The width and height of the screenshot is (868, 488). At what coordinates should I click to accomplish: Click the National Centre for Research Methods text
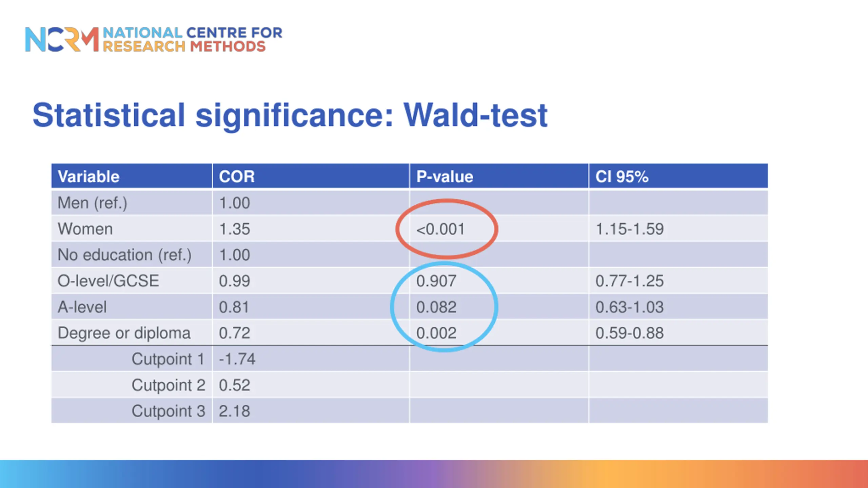tap(193, 39)
